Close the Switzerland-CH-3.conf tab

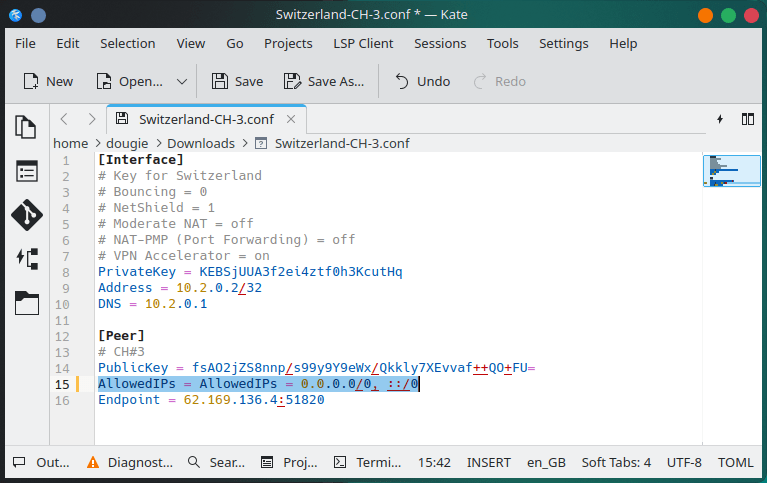coord(291,119)
